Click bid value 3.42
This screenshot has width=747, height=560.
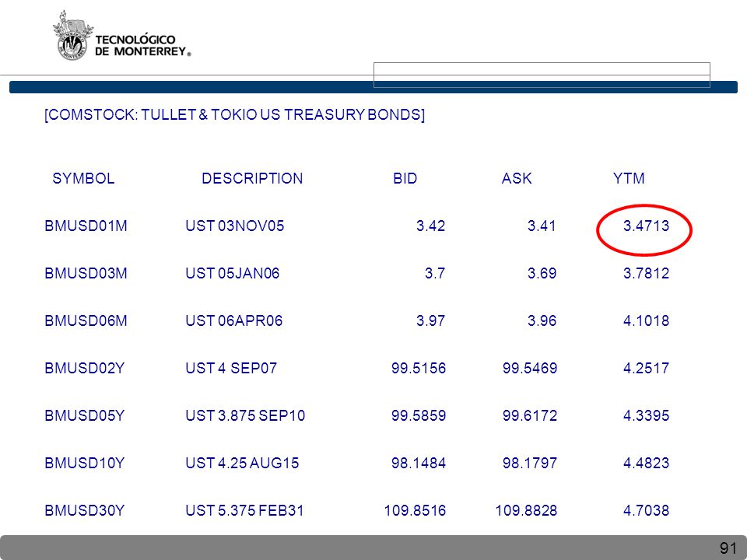pos(430,226)
